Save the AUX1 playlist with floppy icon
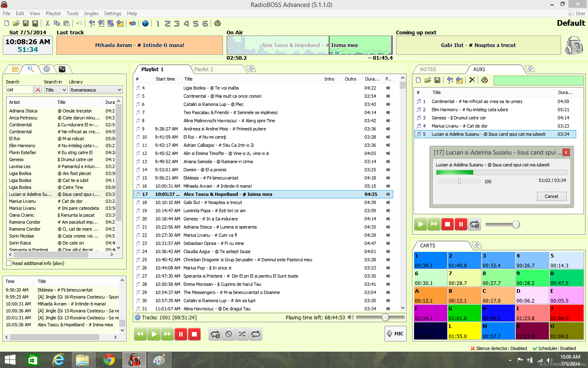Viewport: 588px width, 368px height. (x=437, y=80)
